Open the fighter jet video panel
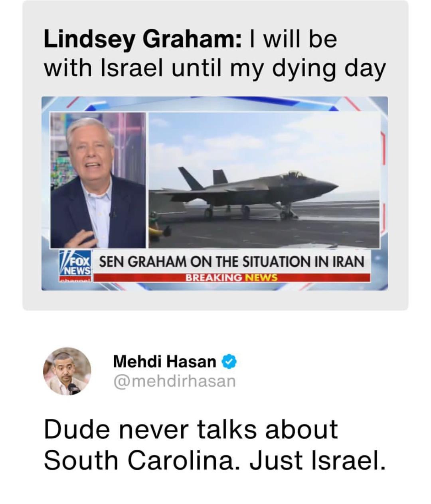This screenshot has height=504, width=431. tap(263, 180)
